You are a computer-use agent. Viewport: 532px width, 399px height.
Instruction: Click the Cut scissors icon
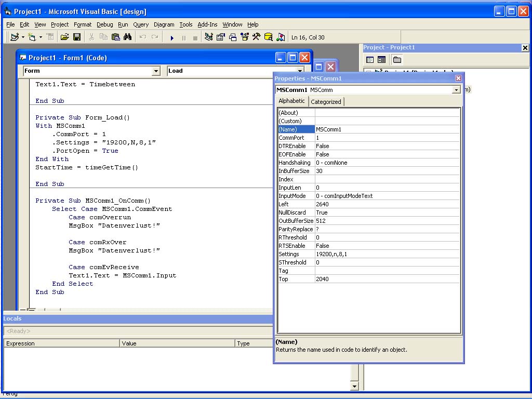click(x=91, y=37)
